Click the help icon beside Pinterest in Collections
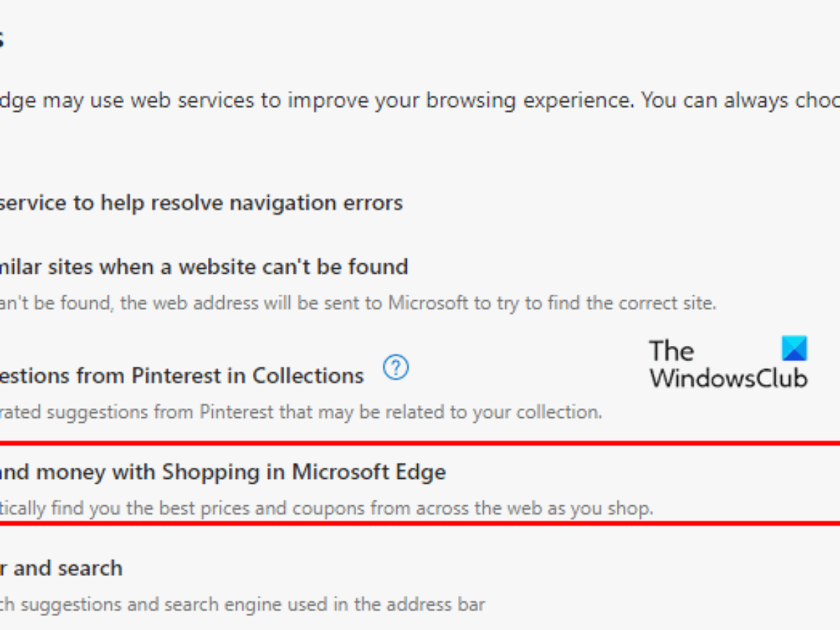This screenshot has height=630, width=840. 396,367
